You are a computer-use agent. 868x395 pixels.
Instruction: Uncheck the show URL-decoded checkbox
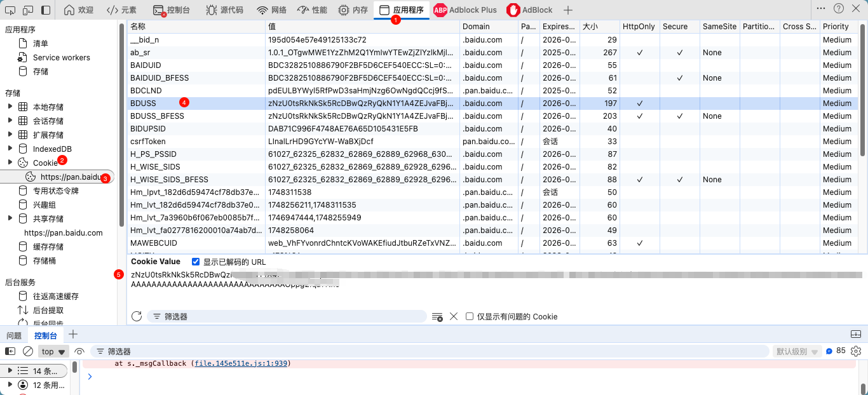point(196,262)
